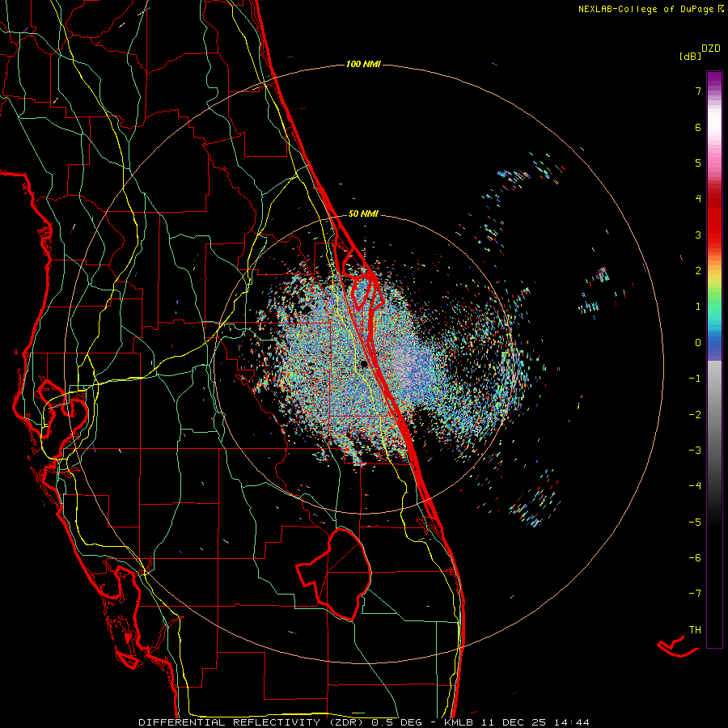Click the -3 tick label on color scale
The image size is (728, 728).
(695, 451)
